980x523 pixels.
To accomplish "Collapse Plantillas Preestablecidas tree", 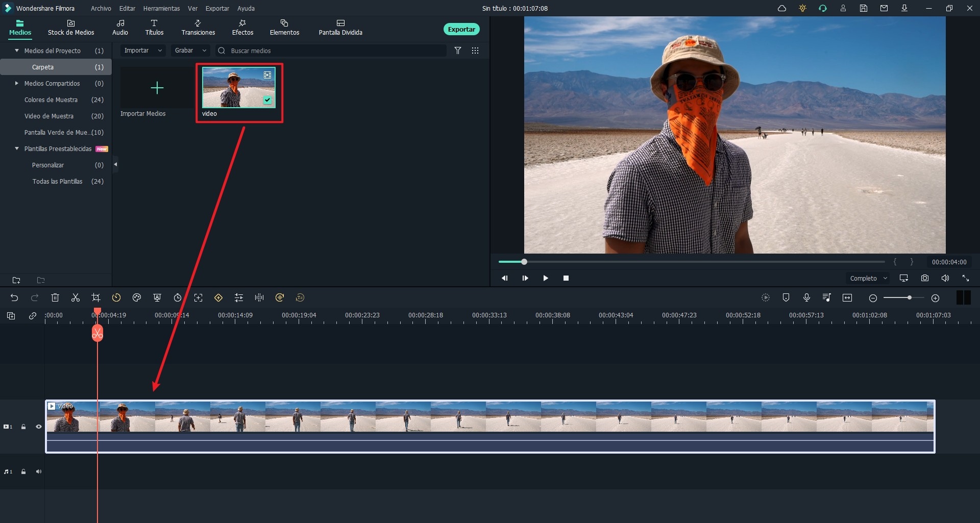I will coord(17,148).
